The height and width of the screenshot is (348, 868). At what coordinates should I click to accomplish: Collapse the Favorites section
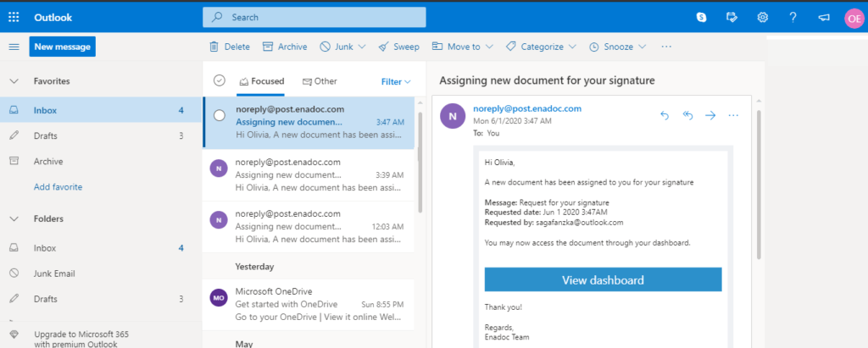point(14,81)
